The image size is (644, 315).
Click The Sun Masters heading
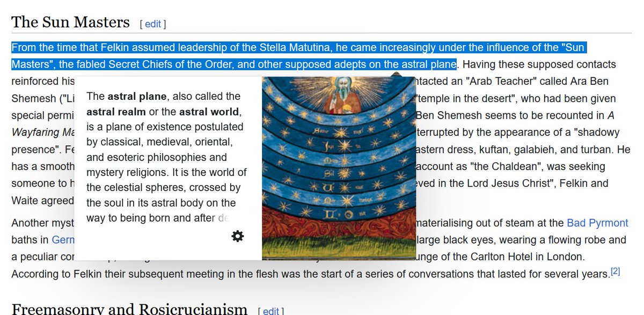click(x=70, y=22)
